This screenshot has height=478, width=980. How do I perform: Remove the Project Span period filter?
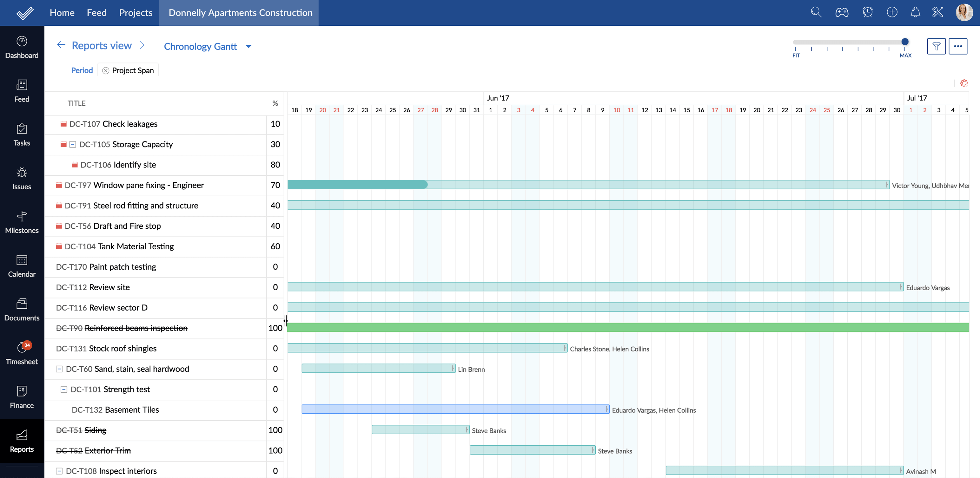pyautogui.click(x=106, y=71)
